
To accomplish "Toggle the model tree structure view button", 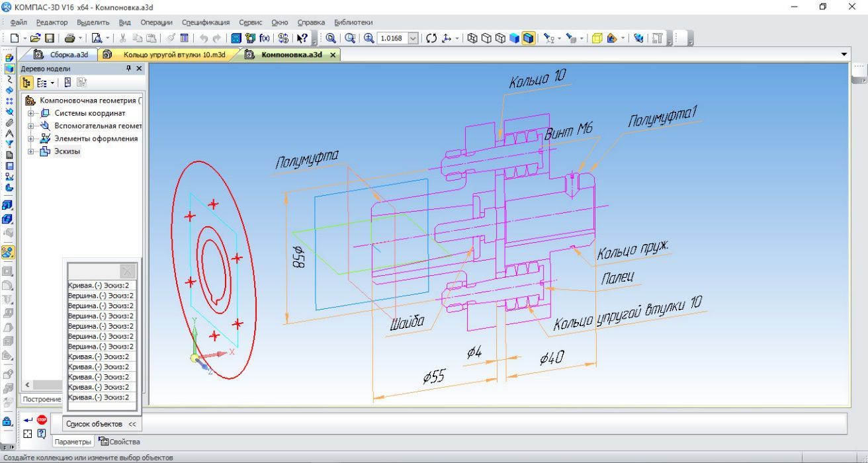I will pyautogui.click(x=26, y=83).
